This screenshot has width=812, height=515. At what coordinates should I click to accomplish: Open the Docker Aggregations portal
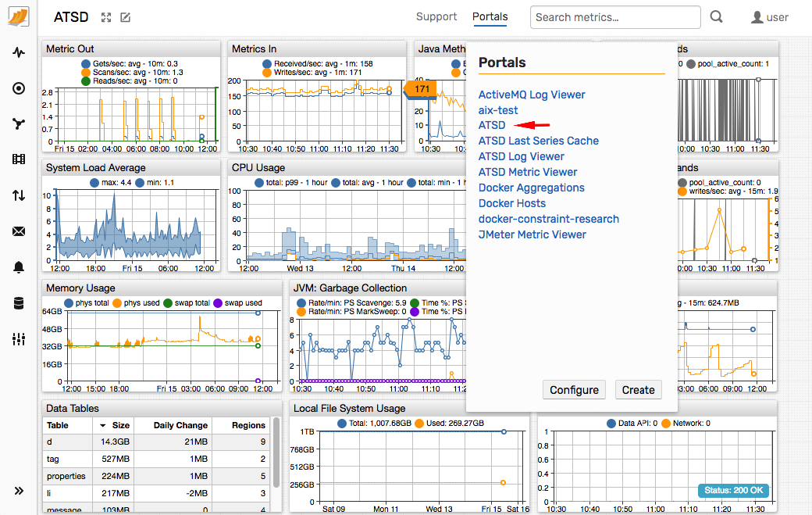click(x=532, y=188)
